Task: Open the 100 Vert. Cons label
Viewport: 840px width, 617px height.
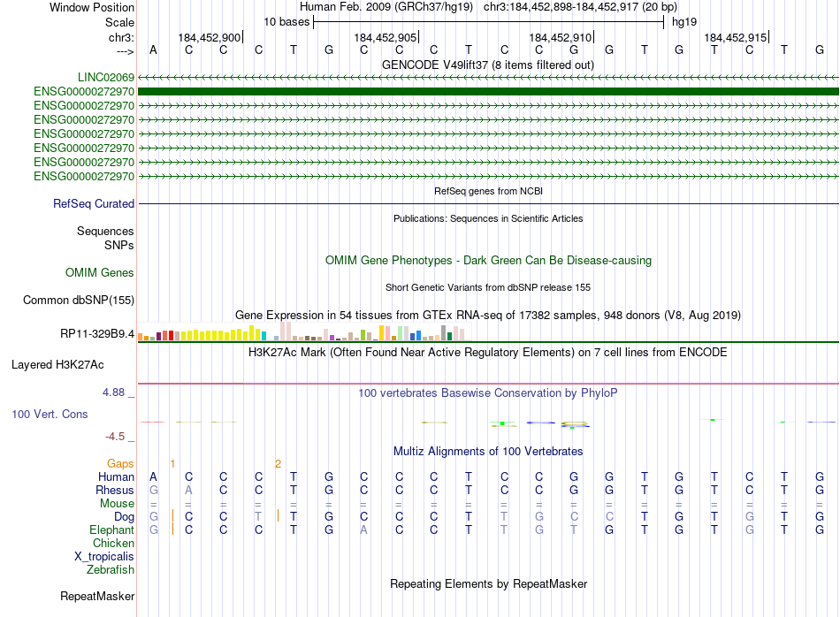Action: click(50, 414)
